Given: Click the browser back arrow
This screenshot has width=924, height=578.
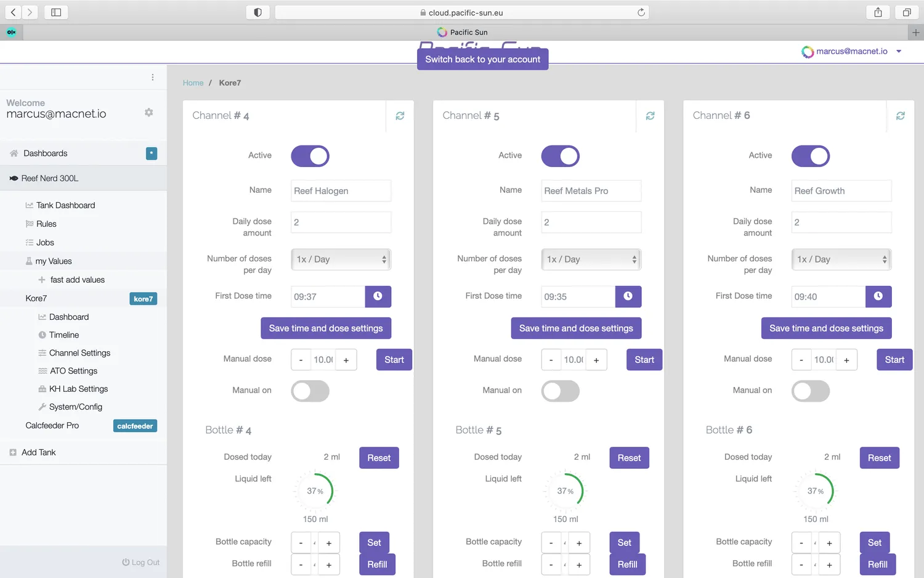Looking at the screenshot, I should [13, 12].
